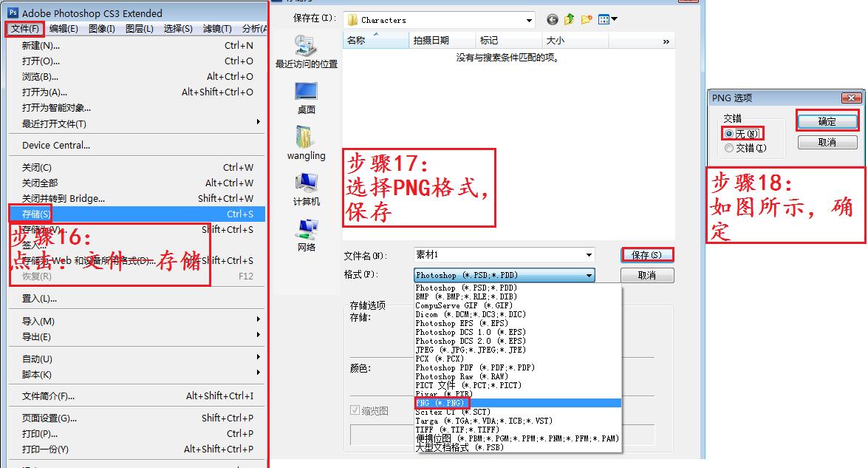Select Photoshop Raw (*.RAW) format option

click(x=518, y=376)
